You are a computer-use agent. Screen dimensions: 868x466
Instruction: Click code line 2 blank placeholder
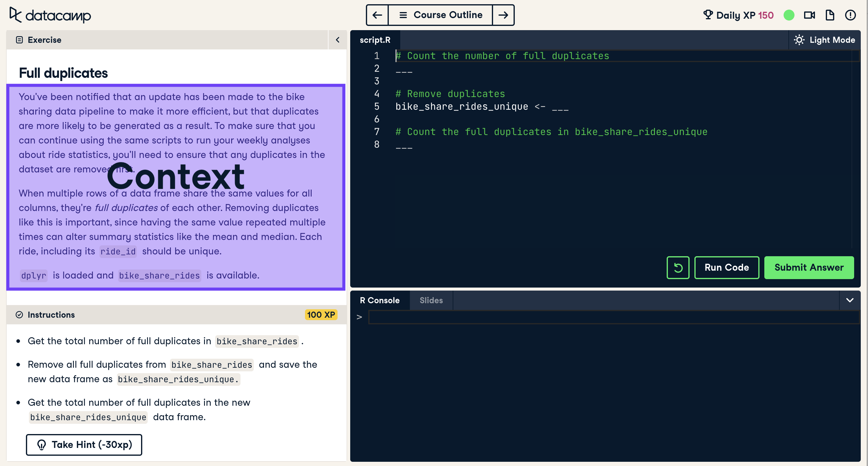(x=404, y=72)
